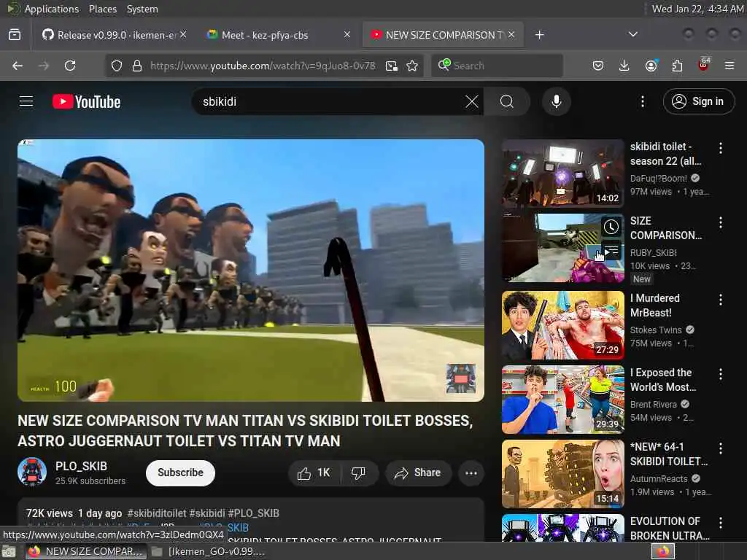Image resolution: width=747 pixels, height=560 pixels.
Task: Click the show desktop icon in taskbar
Action: pos(9,551)
